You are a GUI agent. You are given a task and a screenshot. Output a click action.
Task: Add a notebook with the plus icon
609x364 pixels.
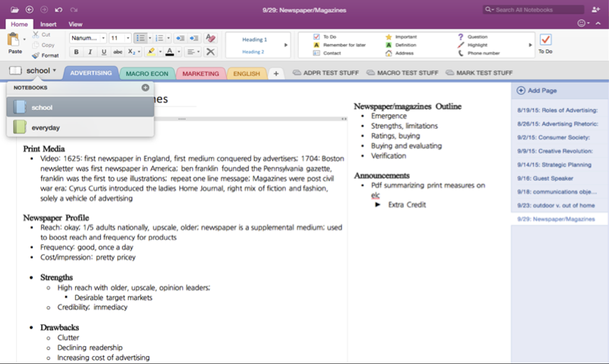coord(145,88)
